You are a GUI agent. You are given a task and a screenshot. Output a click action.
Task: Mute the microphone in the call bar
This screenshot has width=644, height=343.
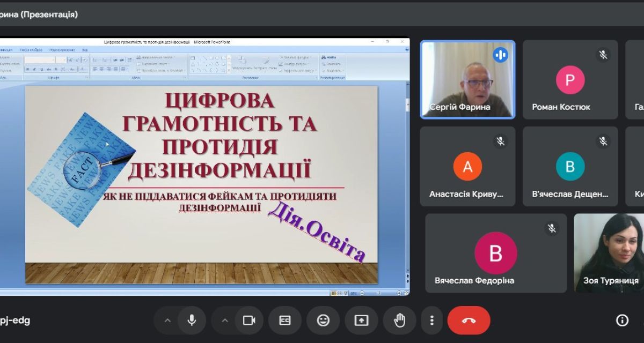[191, 320]
